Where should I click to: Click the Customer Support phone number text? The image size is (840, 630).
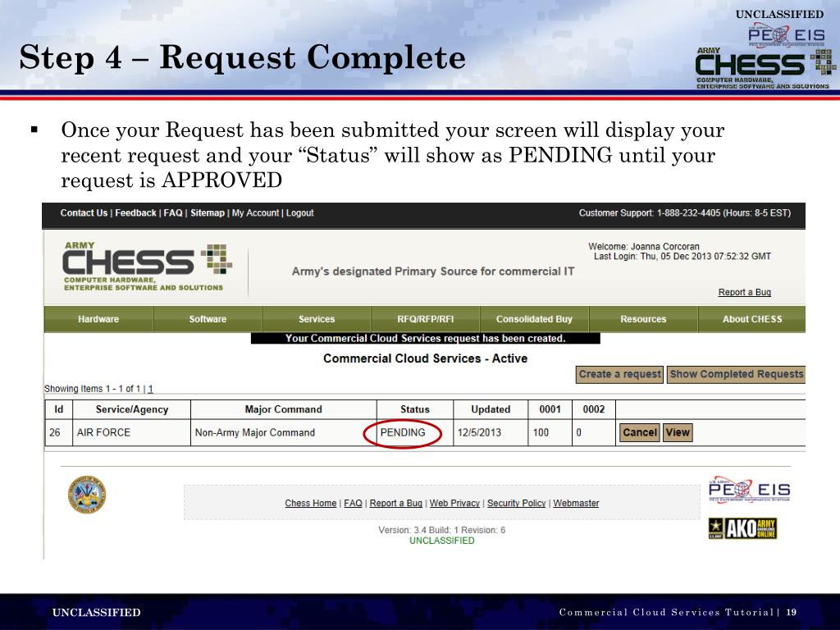[685, 212]
